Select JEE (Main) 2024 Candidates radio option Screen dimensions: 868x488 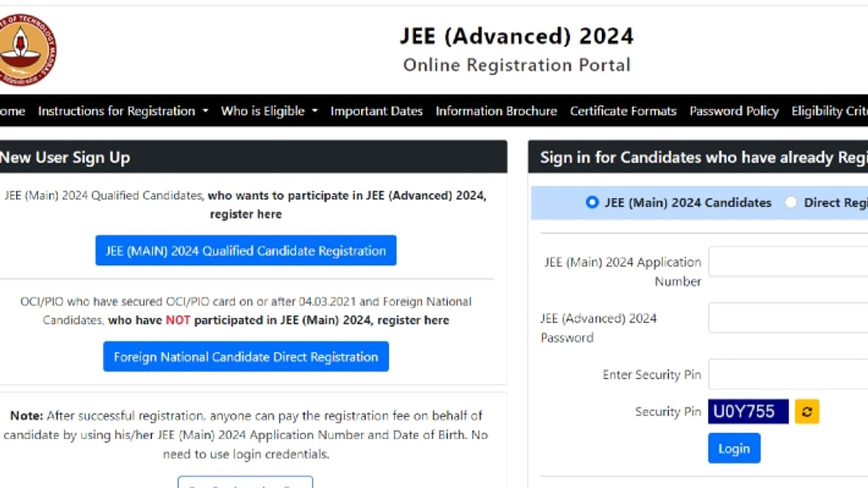(x=592, y=202)
